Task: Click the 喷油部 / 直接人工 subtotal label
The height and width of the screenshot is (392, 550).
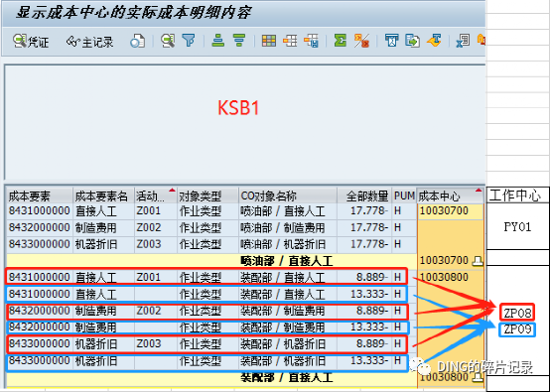Action: [x=287, y=261]
